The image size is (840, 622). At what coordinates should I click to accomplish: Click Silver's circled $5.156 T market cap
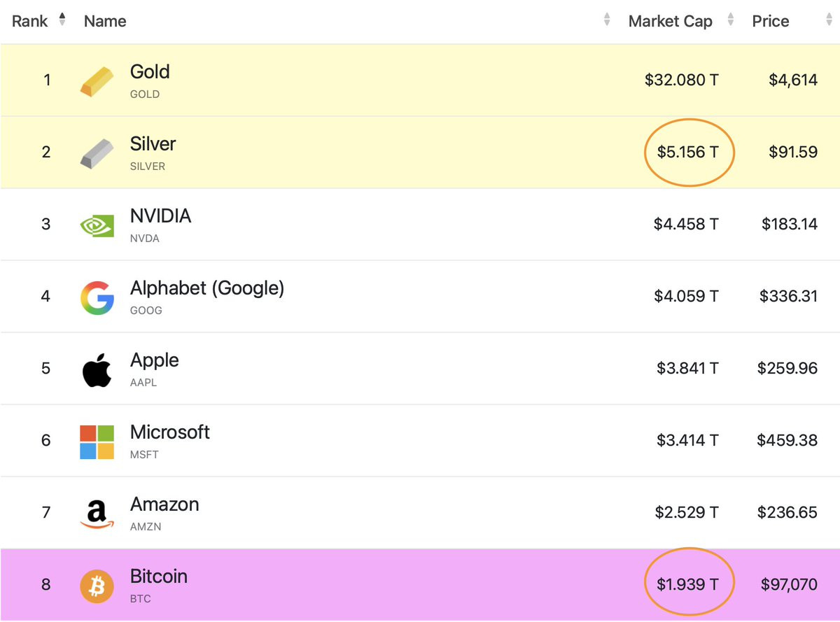click(687, 152)
